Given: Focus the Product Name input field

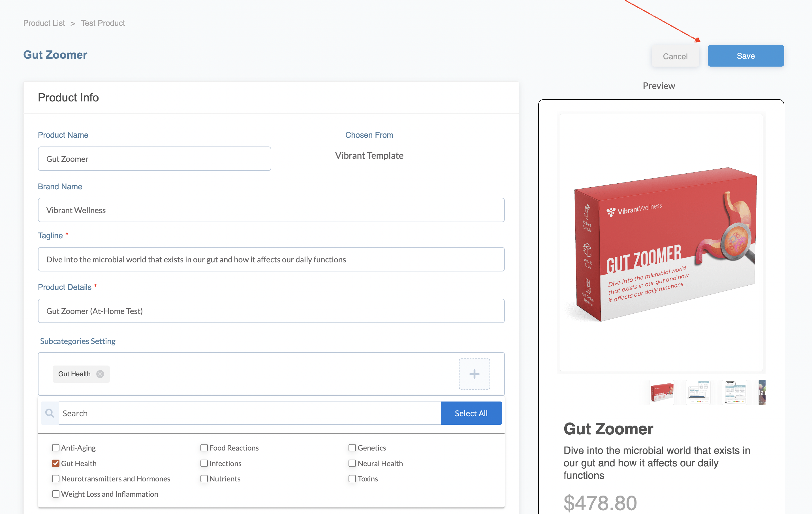Looking at the screenshot, I should (154, 159).
